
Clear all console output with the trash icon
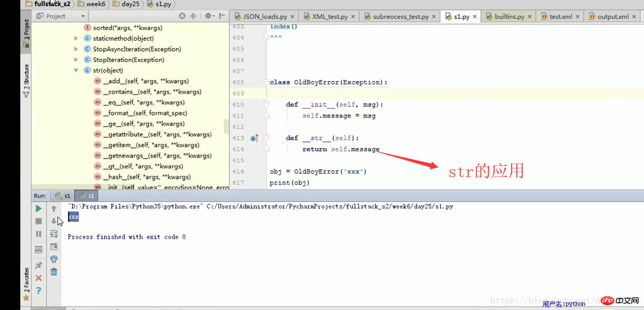tap(54, 272)
